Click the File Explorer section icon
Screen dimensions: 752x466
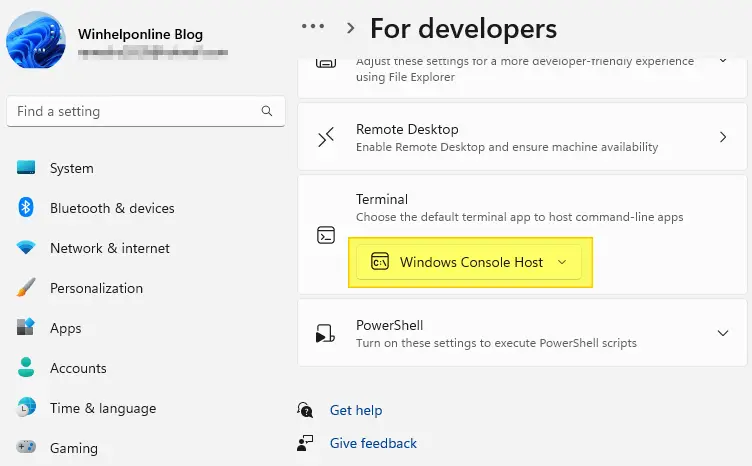pyautogui.click(x=326, y=63)
